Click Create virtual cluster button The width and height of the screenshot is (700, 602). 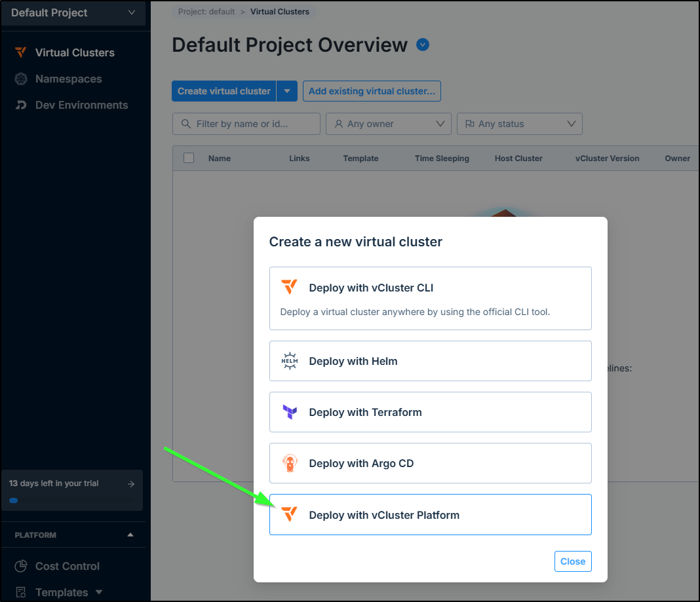click(x=224, y=91)
